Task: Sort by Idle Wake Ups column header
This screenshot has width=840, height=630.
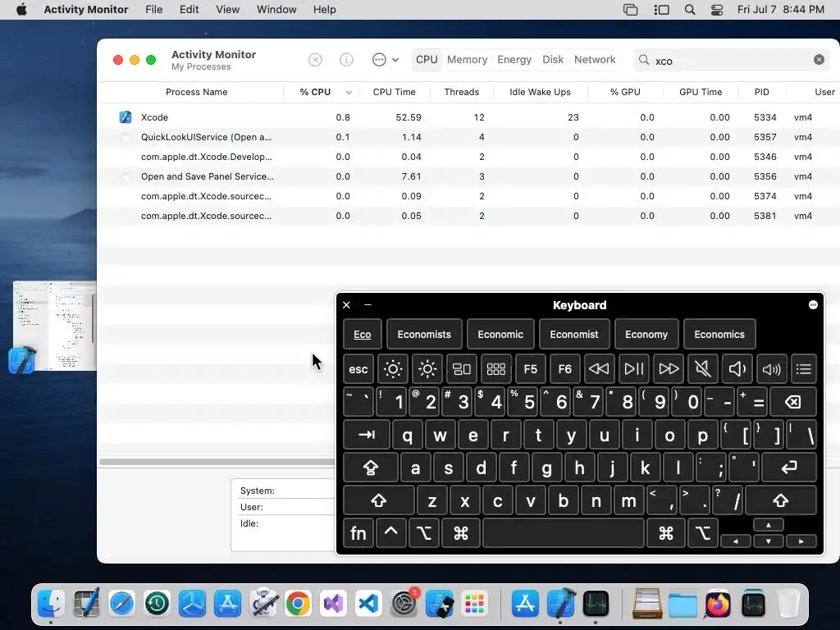Action: [x=540, y=92]
